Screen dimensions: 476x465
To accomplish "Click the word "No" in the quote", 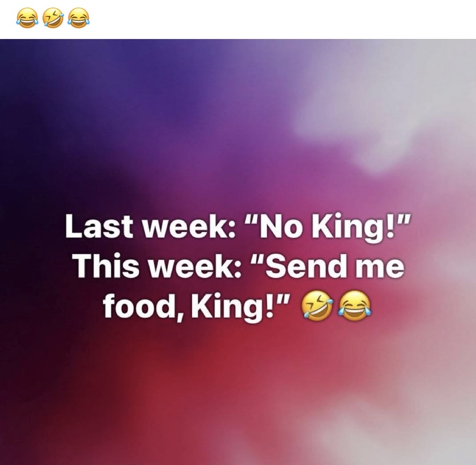I will click(277, 227).
